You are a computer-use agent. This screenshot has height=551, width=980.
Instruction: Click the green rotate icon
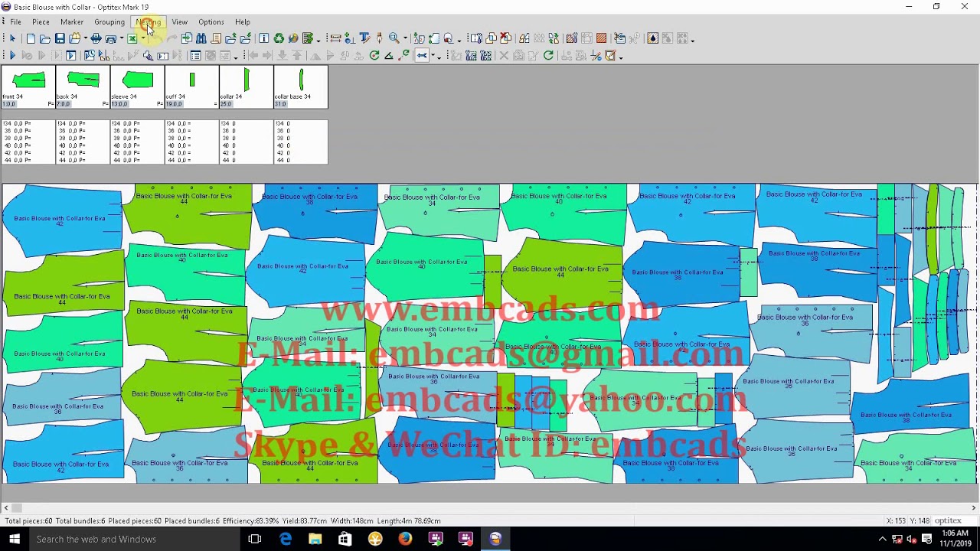(374, 55)
